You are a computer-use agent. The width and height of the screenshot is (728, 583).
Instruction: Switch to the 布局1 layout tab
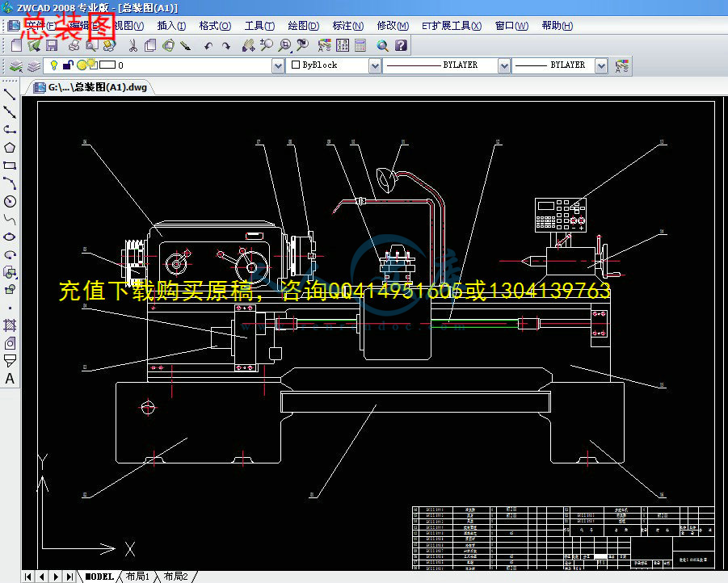137,577
